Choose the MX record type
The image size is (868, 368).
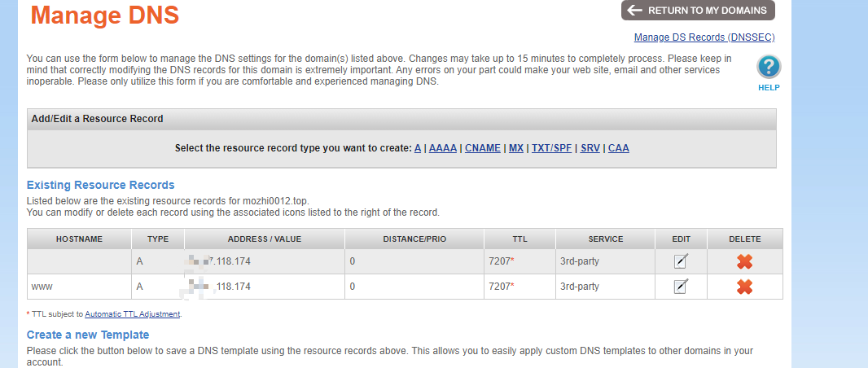pyautogui.click(x=516, y=148)
